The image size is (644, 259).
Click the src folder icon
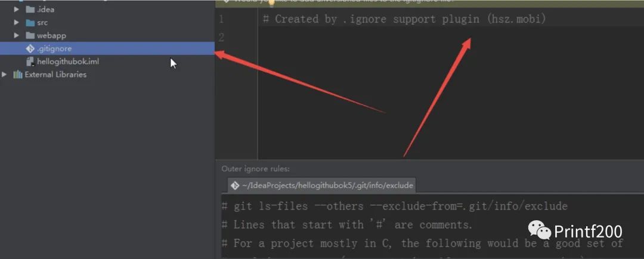pos(30,23)
